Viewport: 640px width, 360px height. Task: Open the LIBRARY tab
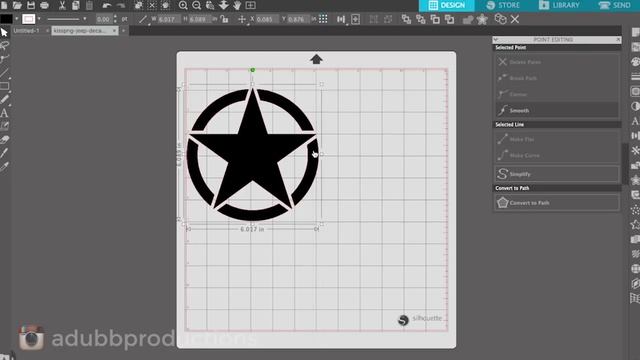[559, 5]
